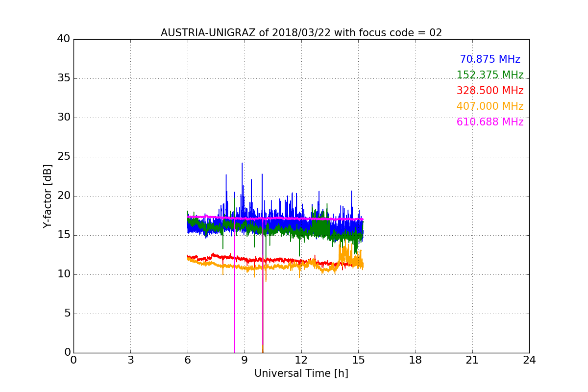This screenshot has height=392, width=588.
Task: Click the x-axis tick label 6
Action: (187, 360)
